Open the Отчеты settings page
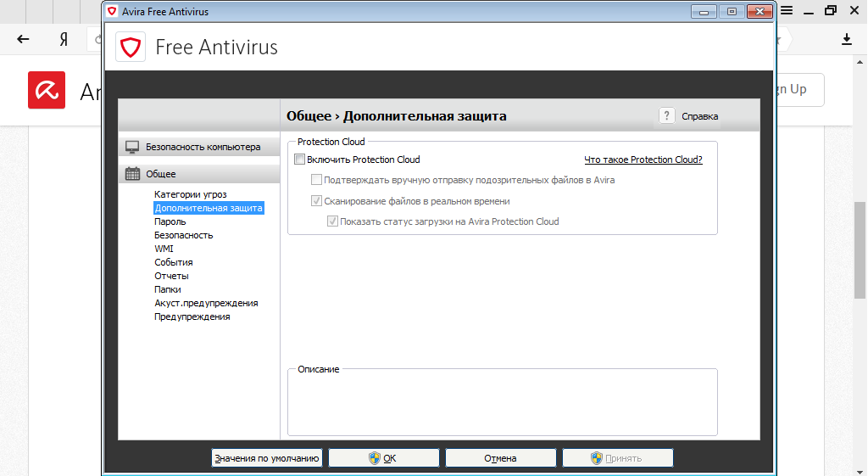The height and width of the screenshot is (476, 868). 171,276
